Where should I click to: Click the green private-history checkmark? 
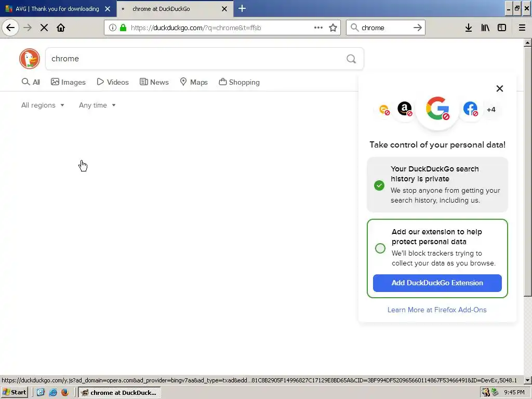pyautogui.click(x=379, y=185)
